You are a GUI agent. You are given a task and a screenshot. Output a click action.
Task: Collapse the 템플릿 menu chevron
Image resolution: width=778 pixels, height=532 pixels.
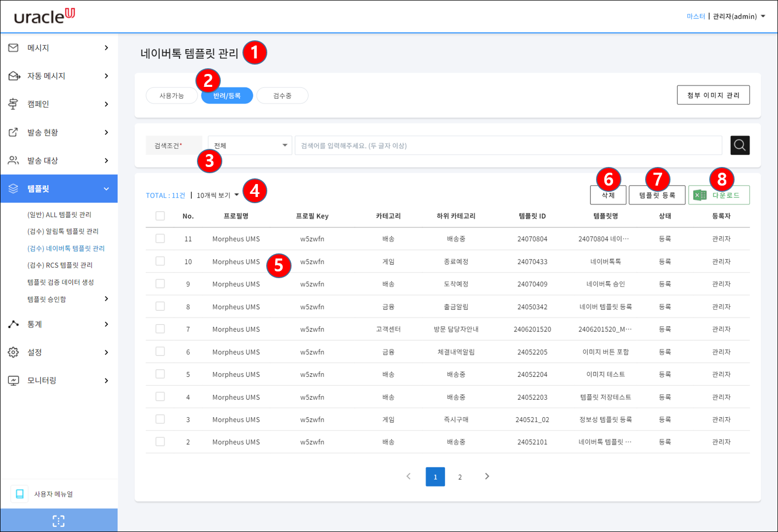click(x=106, y=189)
